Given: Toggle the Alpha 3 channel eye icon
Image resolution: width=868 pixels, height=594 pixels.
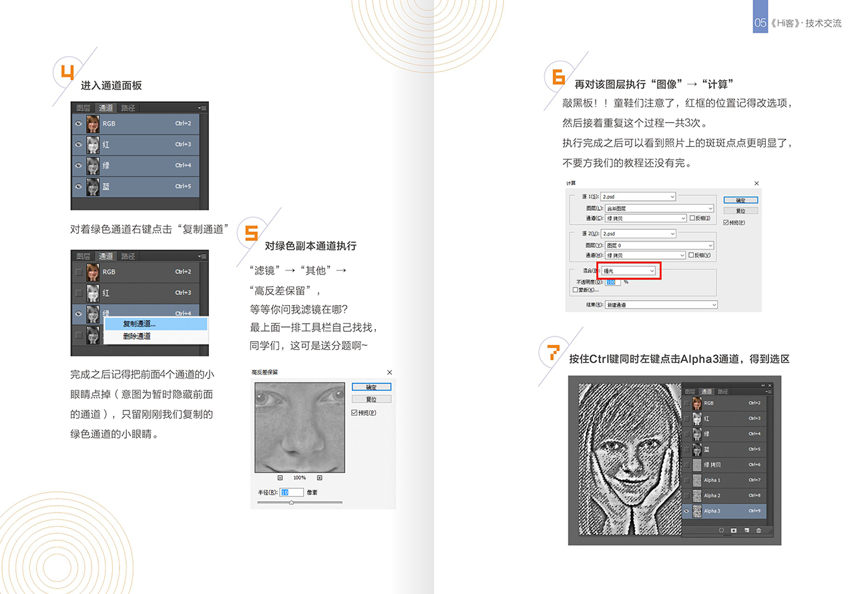Looking at the screenshot, I should point(687,511).
